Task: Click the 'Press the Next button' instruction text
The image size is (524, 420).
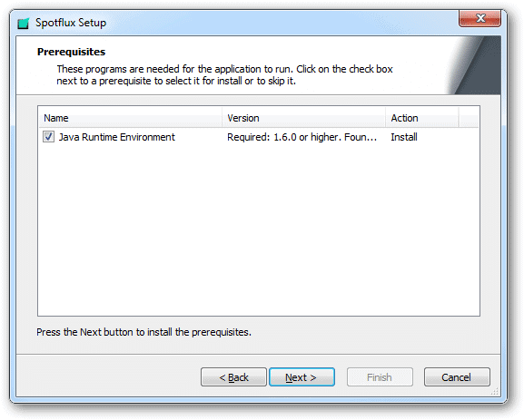Action: click(143, 332)
